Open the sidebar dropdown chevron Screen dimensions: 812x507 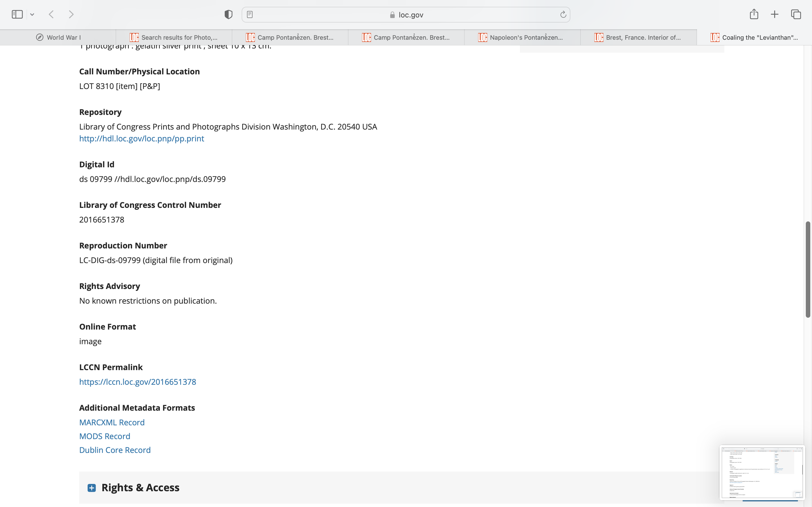pos(32,14)
